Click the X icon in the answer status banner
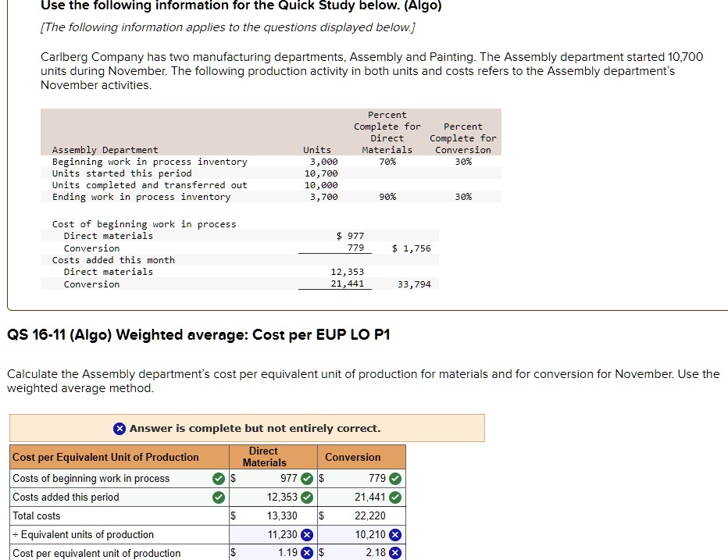 120,428
